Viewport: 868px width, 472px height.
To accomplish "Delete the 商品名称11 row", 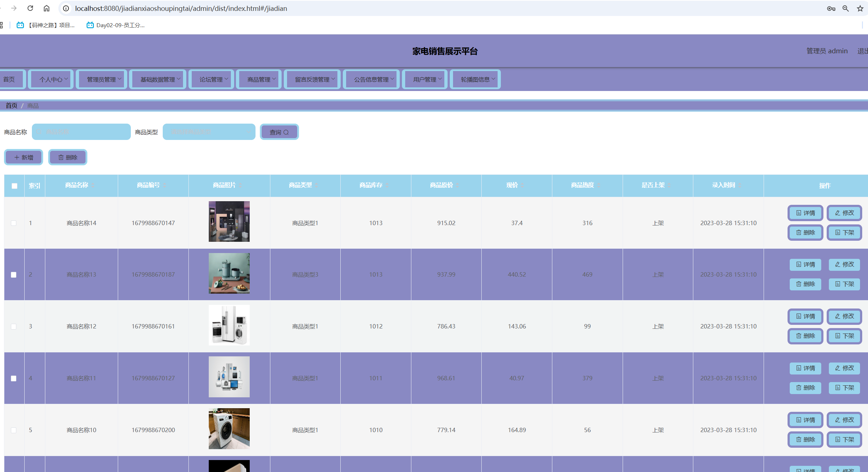I will tap(805, 388).
